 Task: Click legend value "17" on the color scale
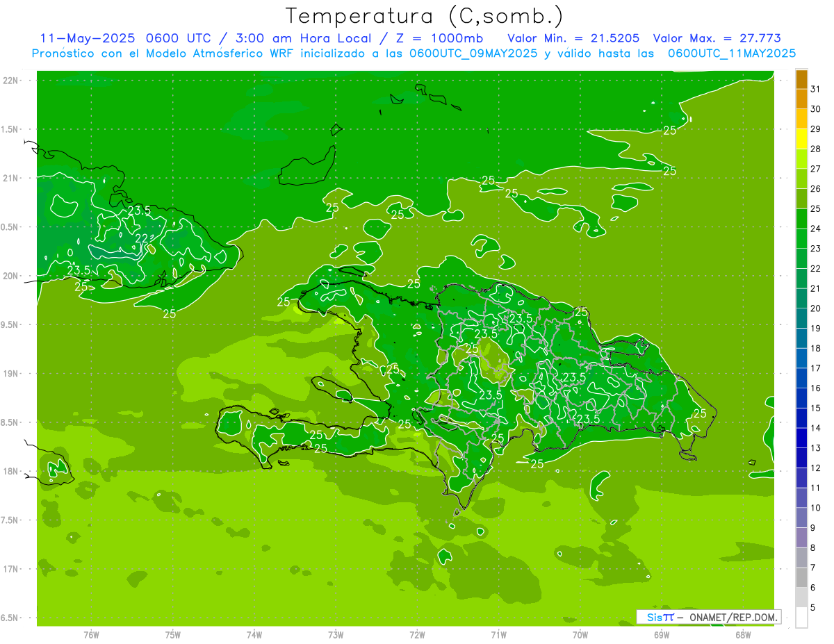coord(816,368)
